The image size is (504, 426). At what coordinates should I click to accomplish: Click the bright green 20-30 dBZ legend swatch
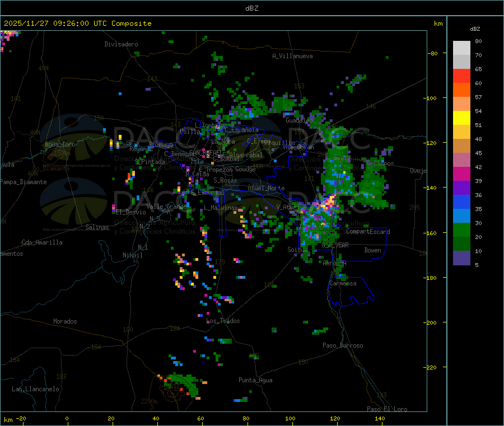point(461,230)
